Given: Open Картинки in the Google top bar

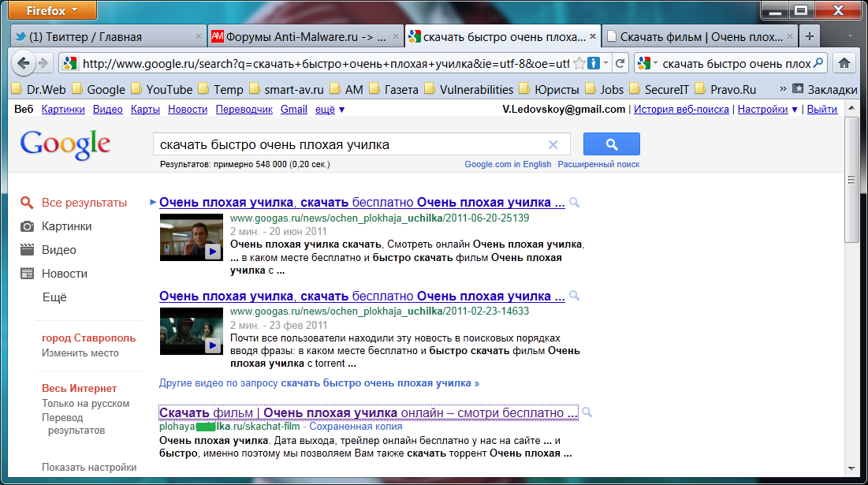Looking at the screenshot, I should click(63, 109).
